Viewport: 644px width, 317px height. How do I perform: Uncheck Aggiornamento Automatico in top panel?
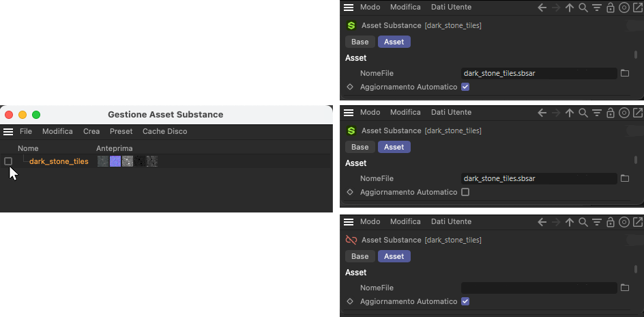tap(465, 87)
